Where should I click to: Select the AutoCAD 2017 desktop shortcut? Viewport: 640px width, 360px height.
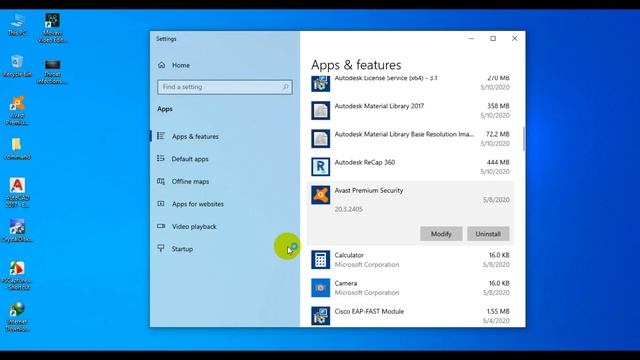click(17, 193)
